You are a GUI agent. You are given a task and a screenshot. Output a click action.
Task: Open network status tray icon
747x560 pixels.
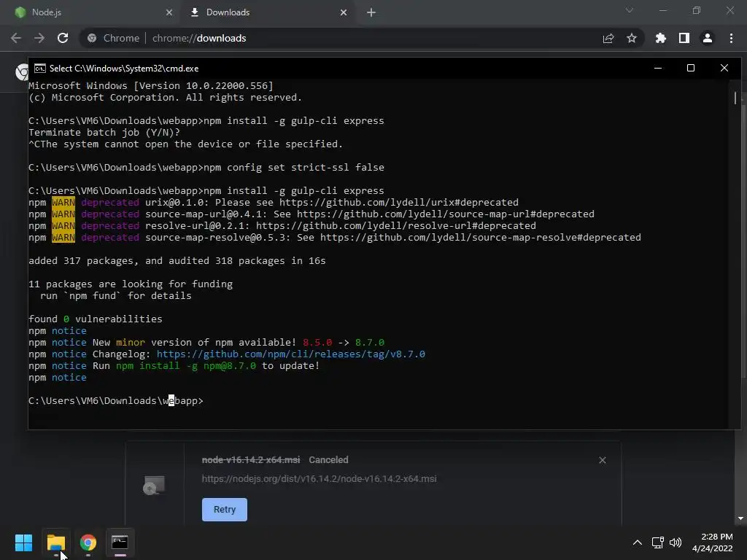click(x=658, y=542)
